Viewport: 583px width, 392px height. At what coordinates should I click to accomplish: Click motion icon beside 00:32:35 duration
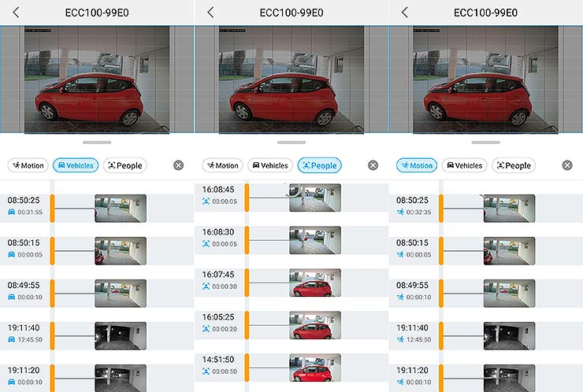tap(400, 212)
